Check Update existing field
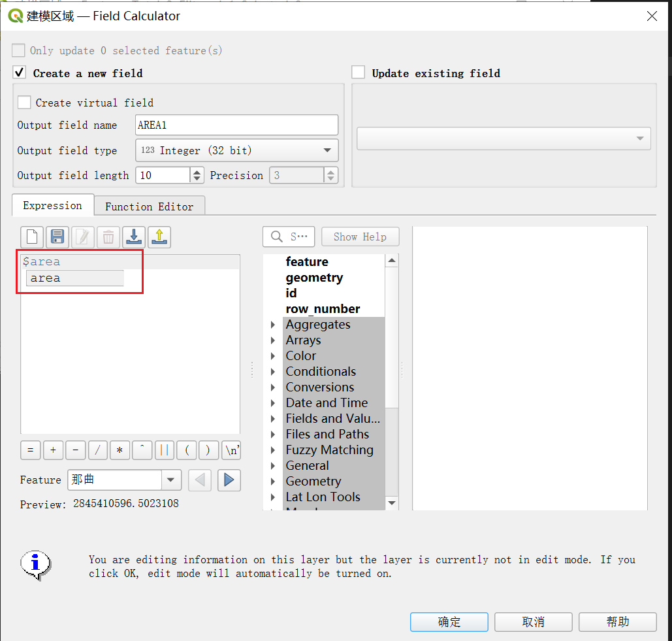672x641 pixels. tap(359, 72)
